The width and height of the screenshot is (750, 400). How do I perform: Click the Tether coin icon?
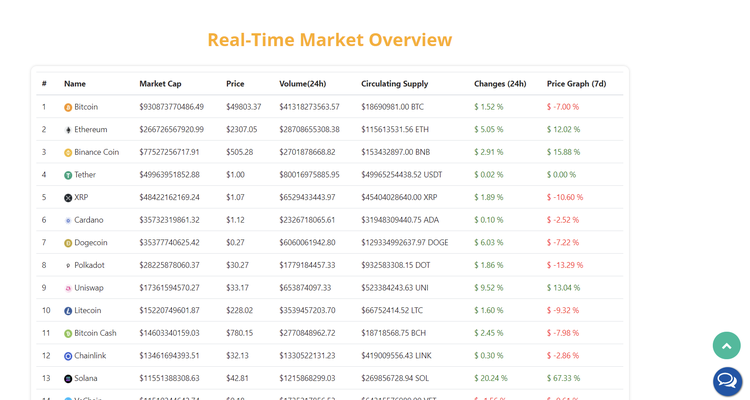(x=68, y=175)
